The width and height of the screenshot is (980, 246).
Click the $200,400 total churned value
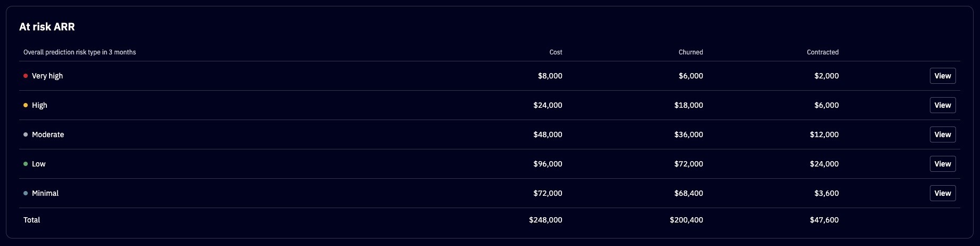tap(686, 220)
